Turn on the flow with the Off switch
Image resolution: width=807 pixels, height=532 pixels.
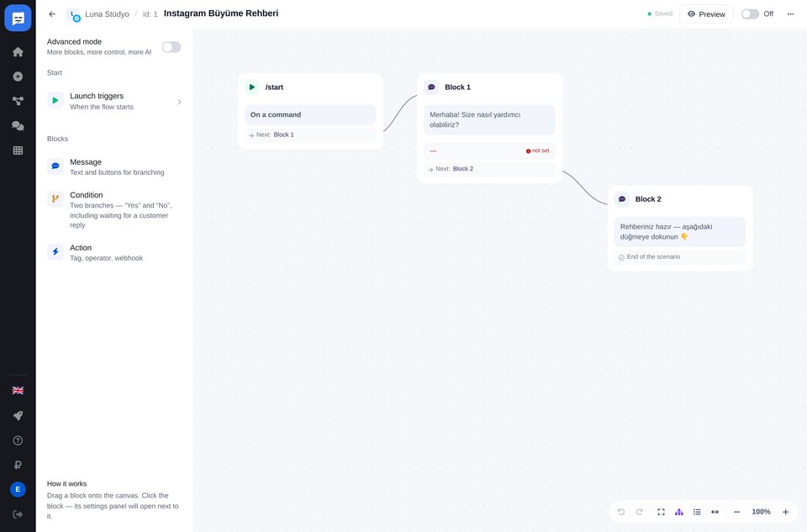coord(750,14)
